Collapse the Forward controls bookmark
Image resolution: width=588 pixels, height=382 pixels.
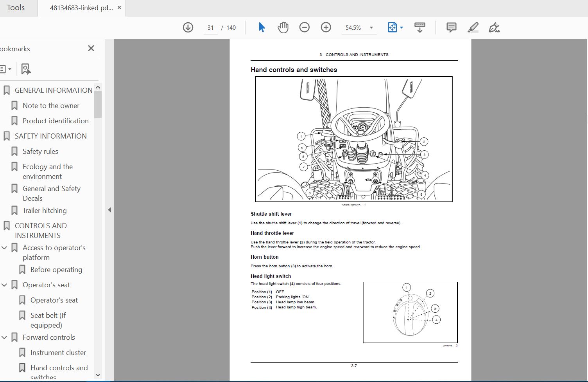[x=4, y=337]
